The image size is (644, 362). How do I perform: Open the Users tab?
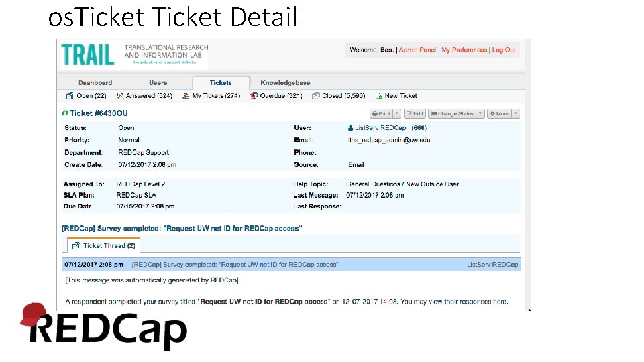(x=158, y=83)
